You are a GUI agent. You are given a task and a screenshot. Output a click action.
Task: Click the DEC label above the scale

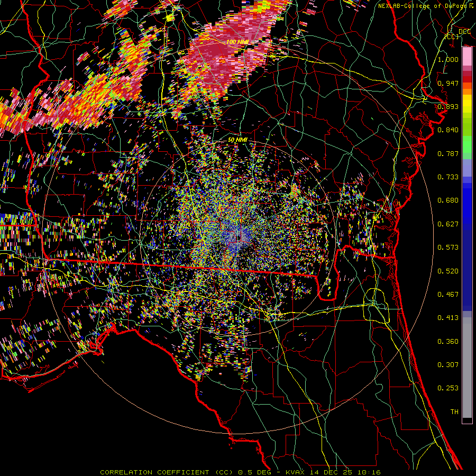pyautogui.click(x=464, y=32)
